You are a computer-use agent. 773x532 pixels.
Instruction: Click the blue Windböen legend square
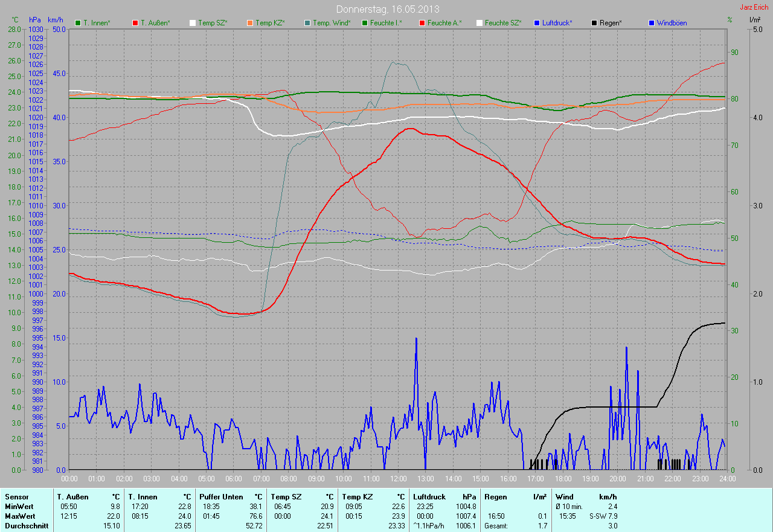tap(652, 23)
